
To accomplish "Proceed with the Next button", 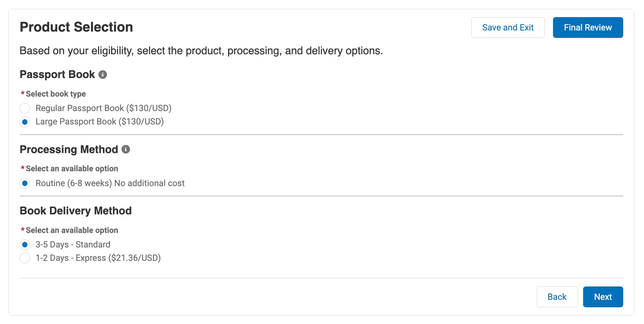I will pos(603,297).
